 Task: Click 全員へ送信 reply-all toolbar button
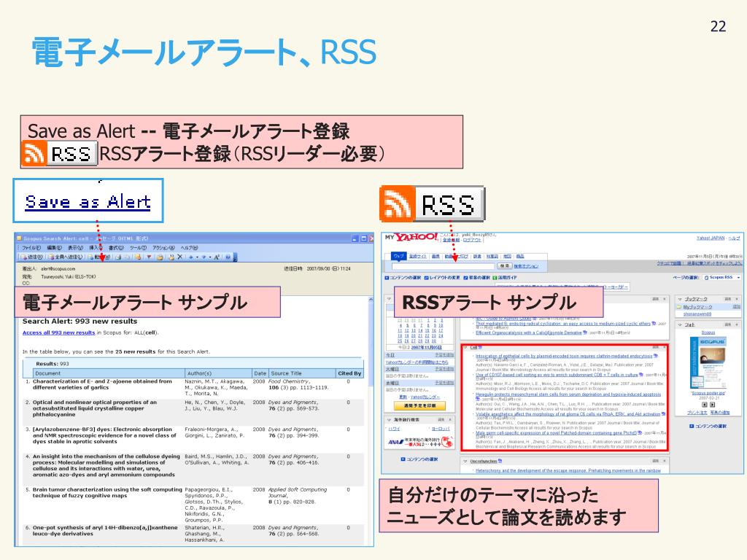tap(66, 257)
